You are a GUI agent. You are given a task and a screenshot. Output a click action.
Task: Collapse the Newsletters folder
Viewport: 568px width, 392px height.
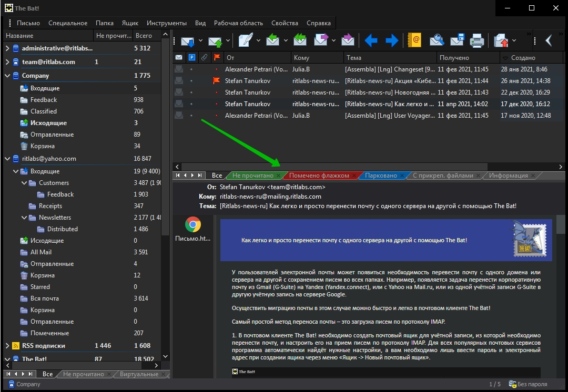point(24,218)
